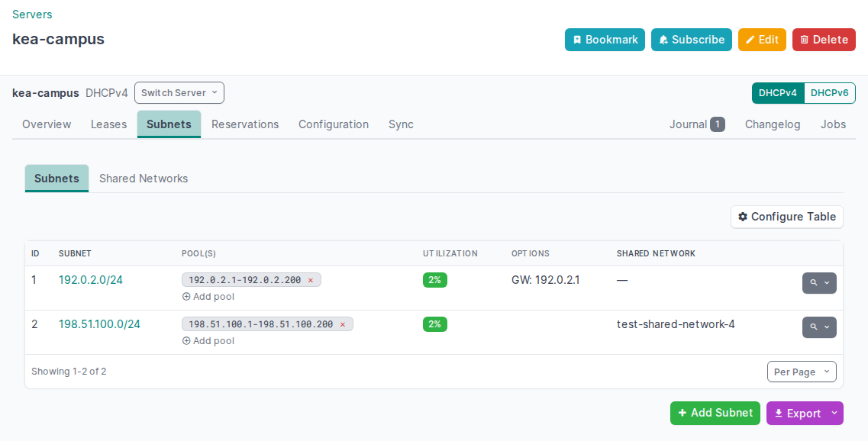Click the POOL(S) column header

tap(198, 253)
